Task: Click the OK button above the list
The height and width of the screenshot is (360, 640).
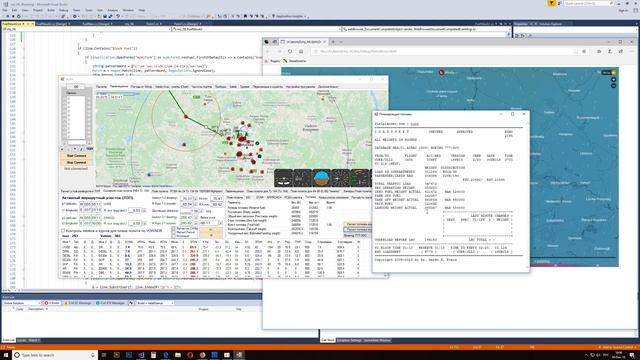Action: [76, 87]
